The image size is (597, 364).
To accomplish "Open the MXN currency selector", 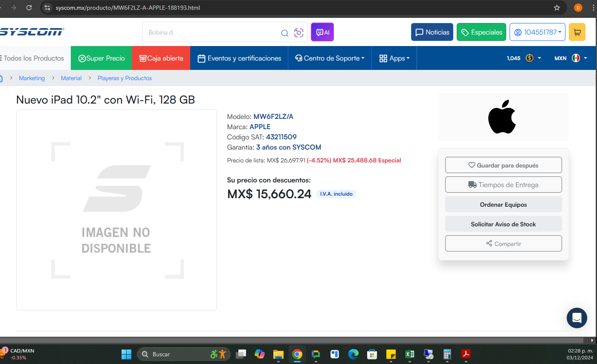I will (571, 58).
